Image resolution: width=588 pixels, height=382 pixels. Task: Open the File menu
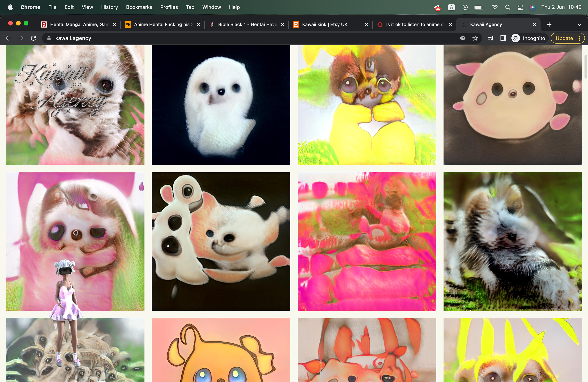pyautogui.click(x=52, y=7)
